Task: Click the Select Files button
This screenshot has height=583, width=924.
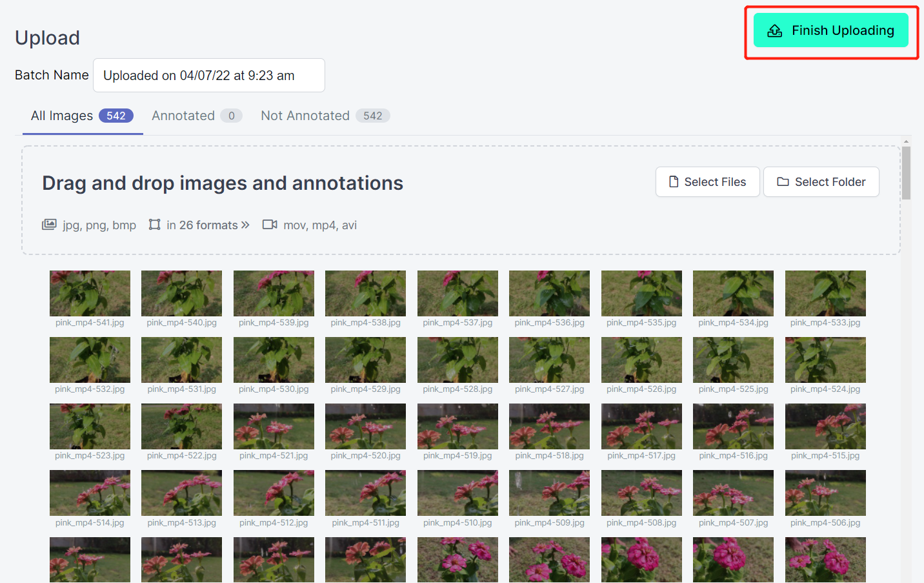Action: pos(708,182)
